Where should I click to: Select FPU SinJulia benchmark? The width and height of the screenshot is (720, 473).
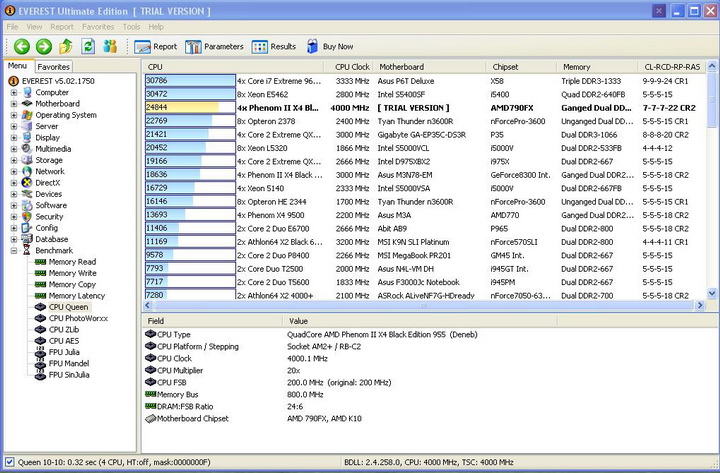[69, 375]
